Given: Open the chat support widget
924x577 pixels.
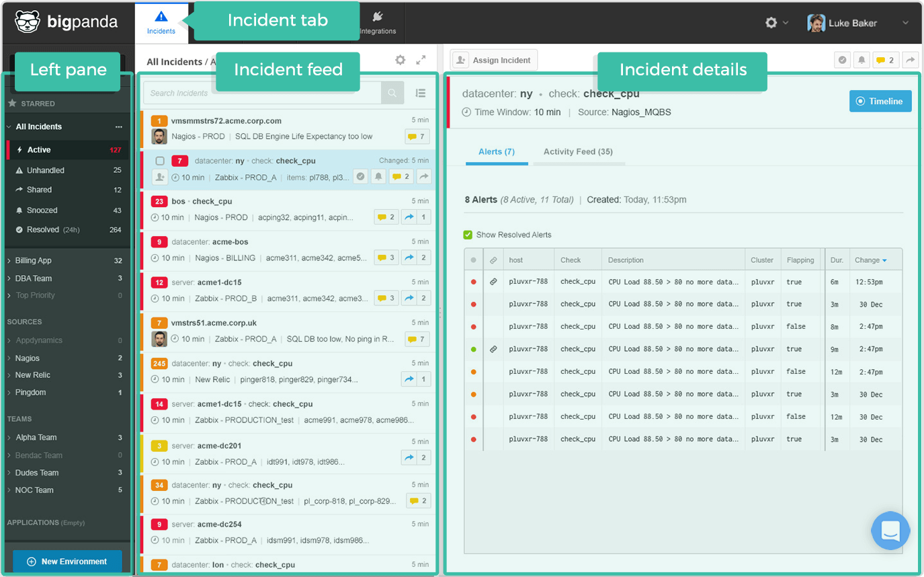Looking at the screenshot, I should pos(890,531).
